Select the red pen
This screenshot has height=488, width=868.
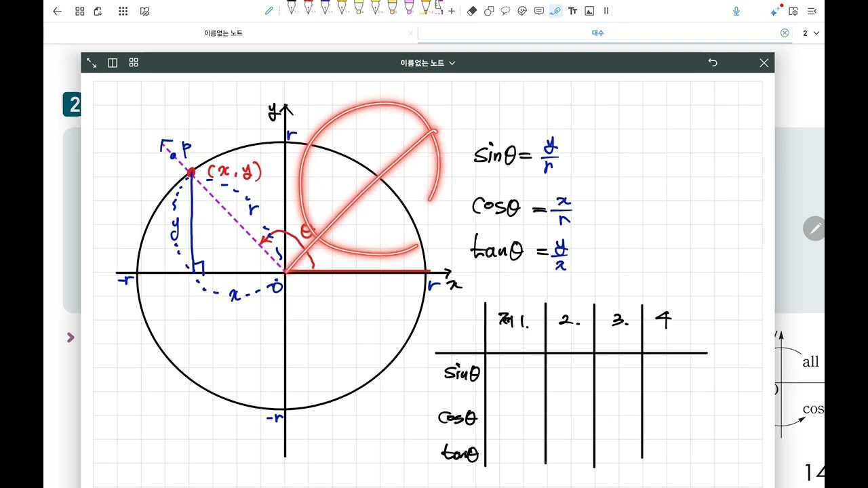[x=309, y=8]
